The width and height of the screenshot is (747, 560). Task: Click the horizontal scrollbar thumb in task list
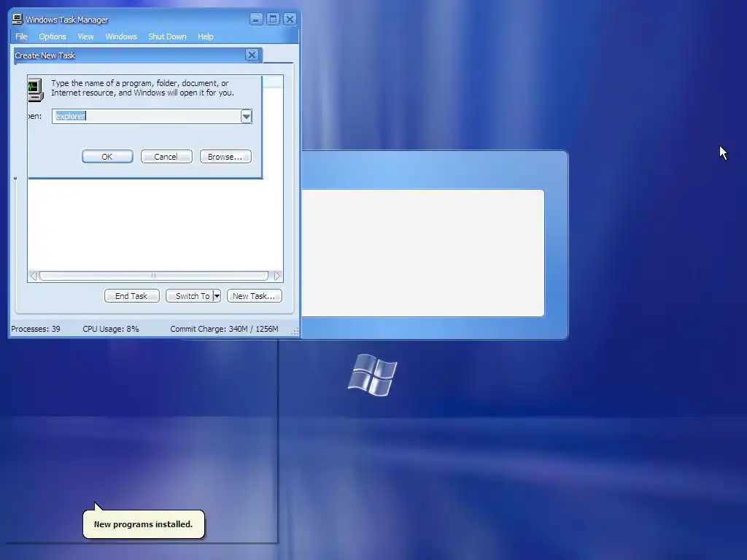(x=153, y=276)
